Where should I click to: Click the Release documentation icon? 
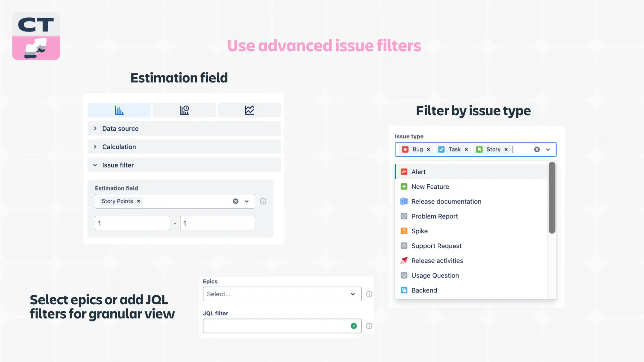click(404, 201)
